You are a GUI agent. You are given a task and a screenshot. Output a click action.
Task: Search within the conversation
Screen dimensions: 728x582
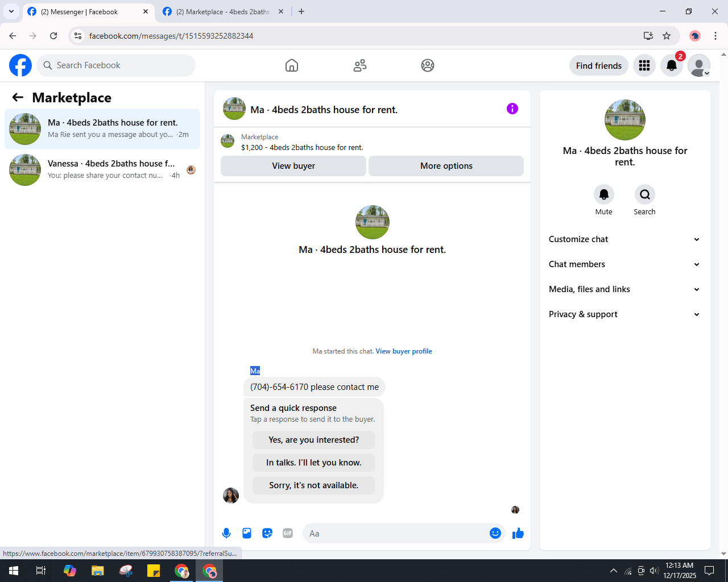point(645,194)
